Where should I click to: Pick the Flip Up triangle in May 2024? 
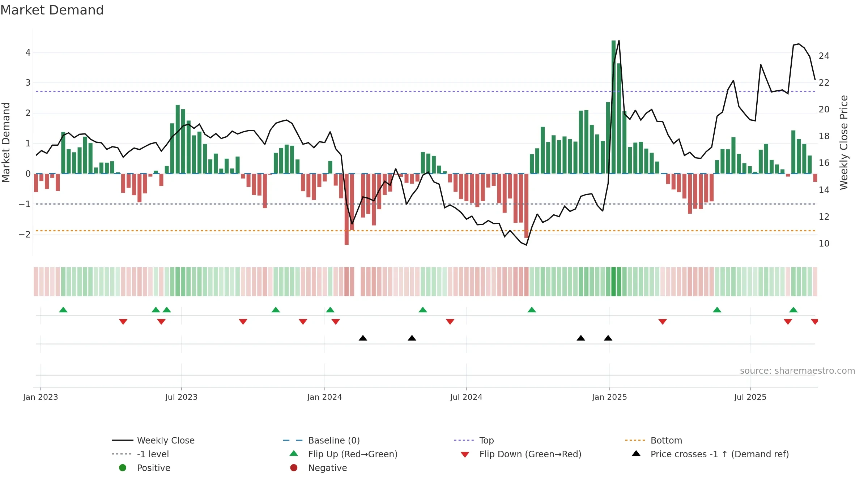coord(423,310)
